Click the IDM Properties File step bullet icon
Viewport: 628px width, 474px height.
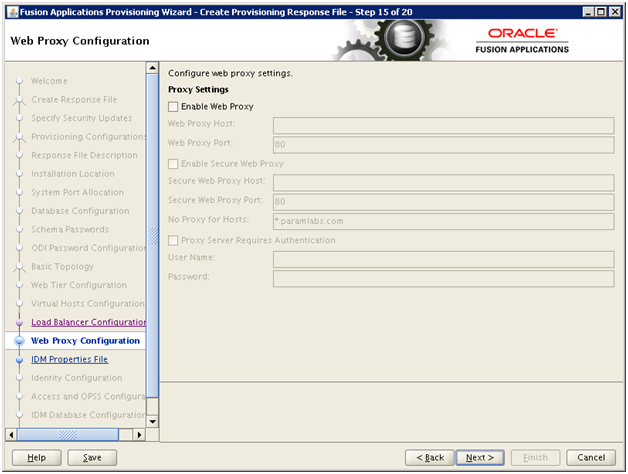(x=19, y=360)
